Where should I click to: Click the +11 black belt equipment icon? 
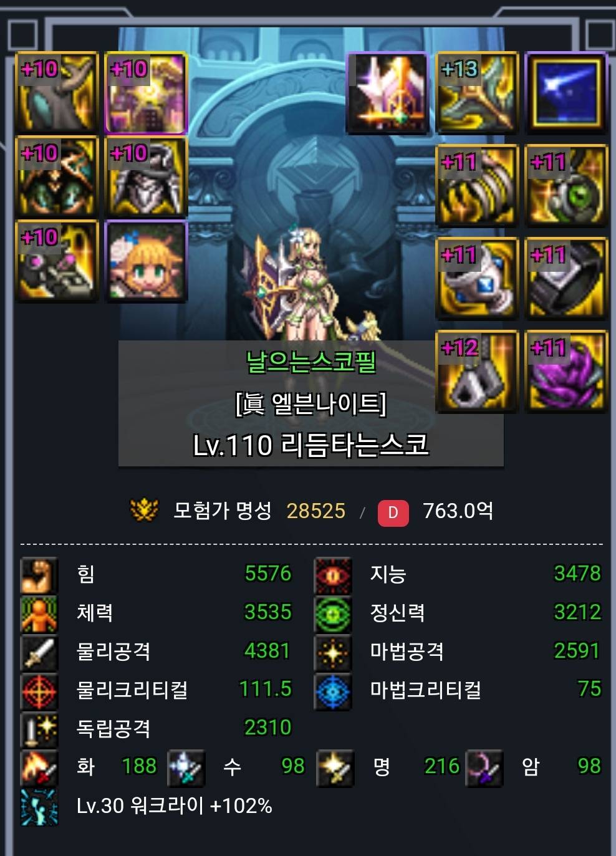click(x=566, y=278)
